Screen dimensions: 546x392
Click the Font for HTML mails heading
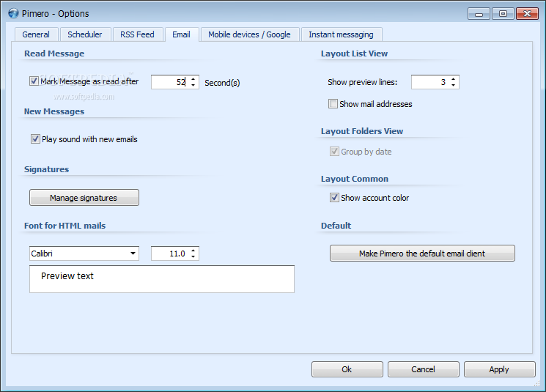[x=64, y=226]
